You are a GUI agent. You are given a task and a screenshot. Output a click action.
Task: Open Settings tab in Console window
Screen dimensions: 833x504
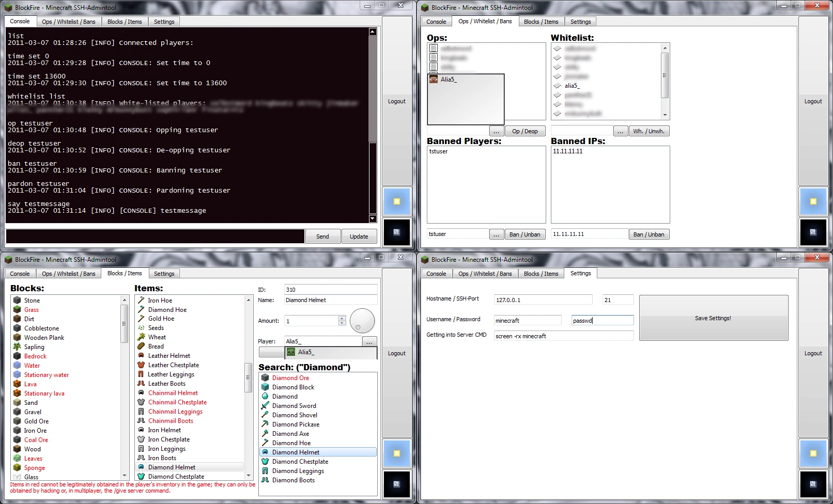click(x=164, y=22)
